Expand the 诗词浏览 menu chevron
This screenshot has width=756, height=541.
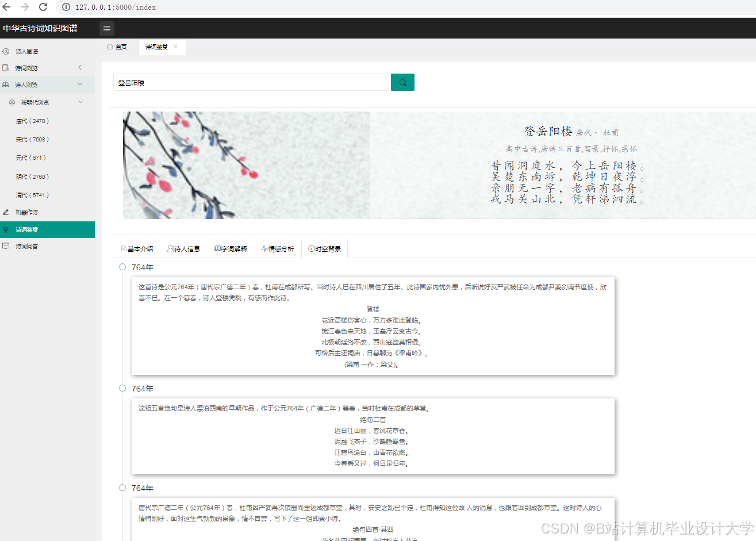(x=80, y=67)
